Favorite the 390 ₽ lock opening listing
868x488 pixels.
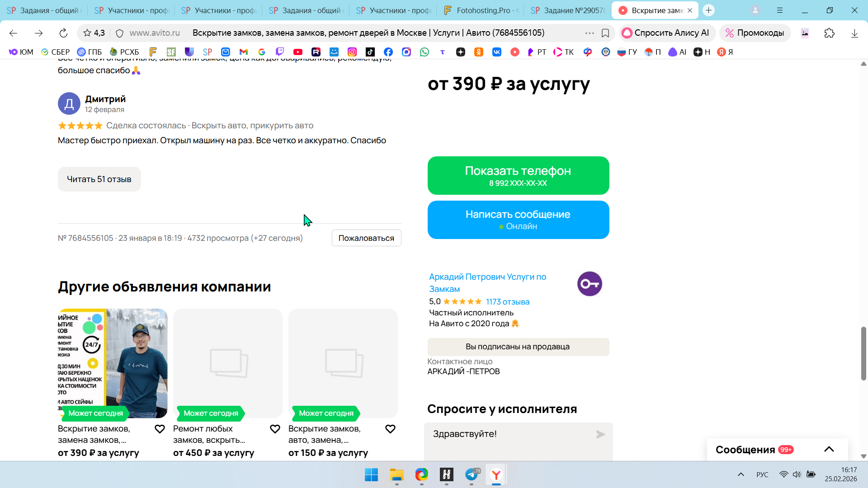point(160,429)
